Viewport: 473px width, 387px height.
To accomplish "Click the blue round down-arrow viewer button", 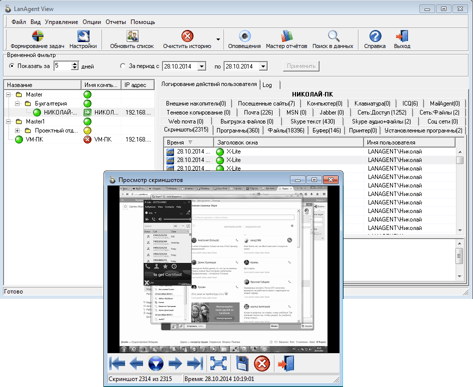I will pyautogui.click(x=156, y=363).
